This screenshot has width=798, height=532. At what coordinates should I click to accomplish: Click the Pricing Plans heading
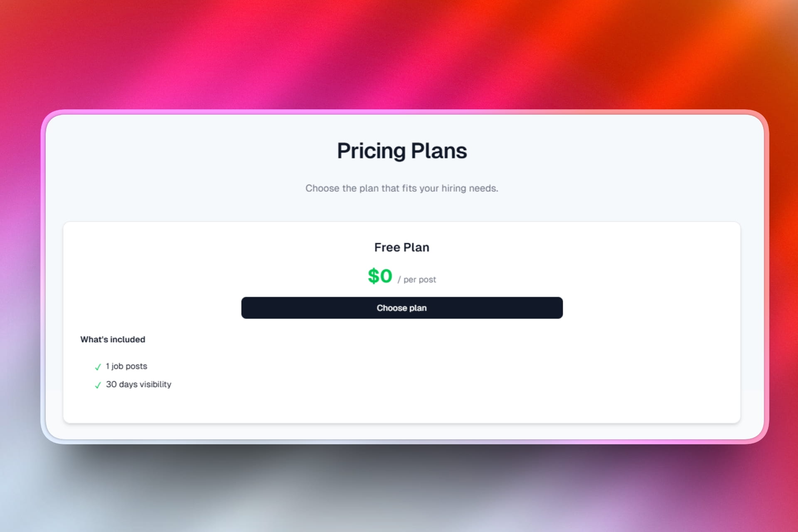click(402, 150)
